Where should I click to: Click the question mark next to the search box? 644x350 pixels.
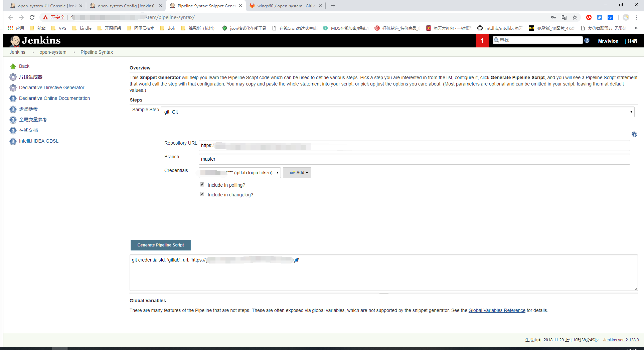coord(587,40)
